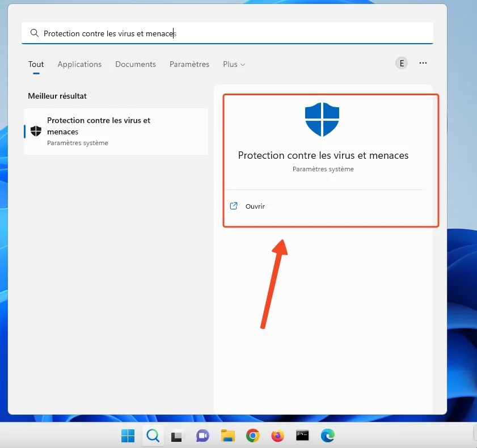Open Task View from the taskbar
The image size is (477, 448).
click(x=178, y=436)
